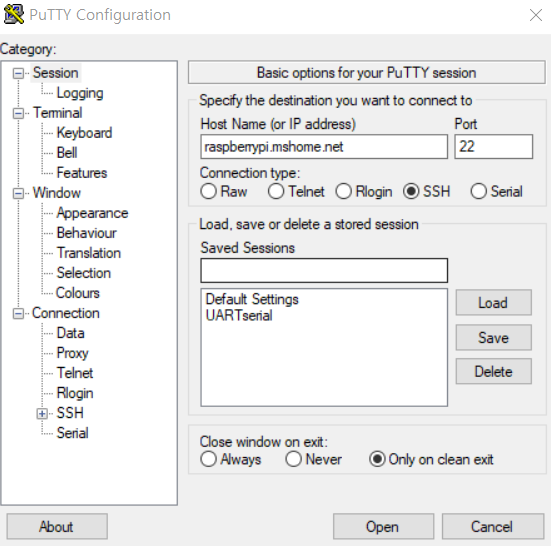Collapse the Session tree node
The image size is (551, 546).
click(x=18, y=73)
